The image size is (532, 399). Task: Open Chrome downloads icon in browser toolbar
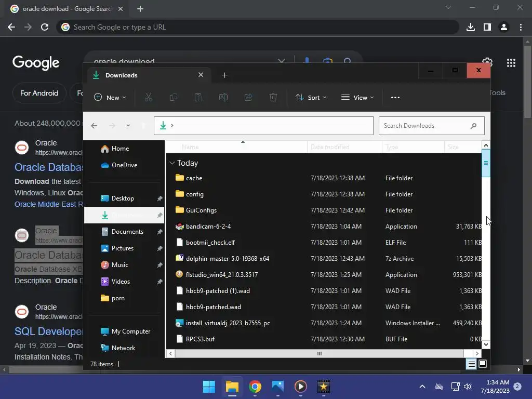[x=471, y=27]
